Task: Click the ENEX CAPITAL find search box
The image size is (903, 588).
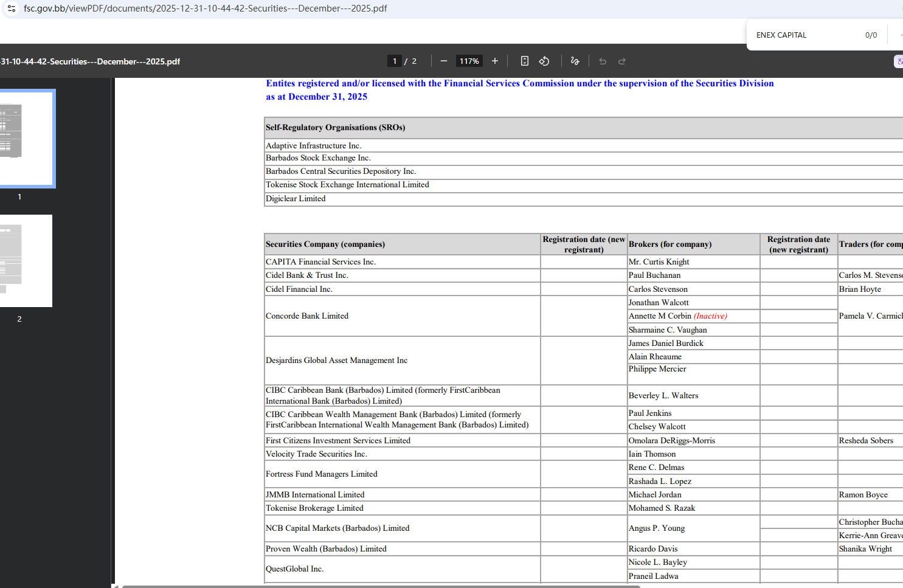Action: click(803, 35)
